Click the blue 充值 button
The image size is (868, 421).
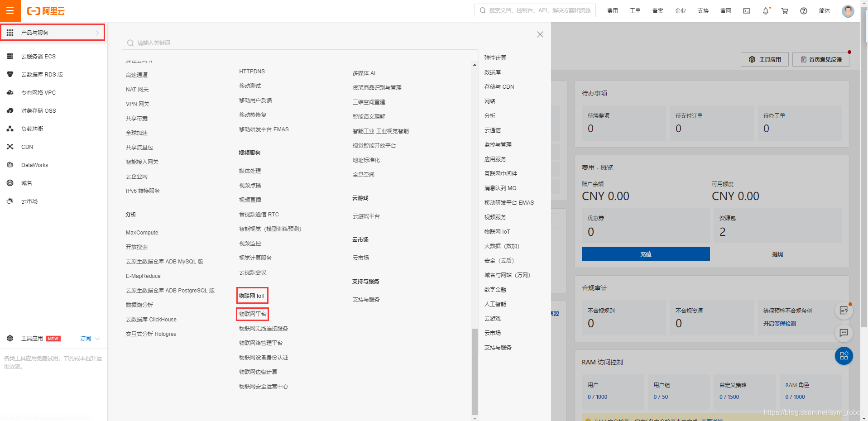click(646, 254)
